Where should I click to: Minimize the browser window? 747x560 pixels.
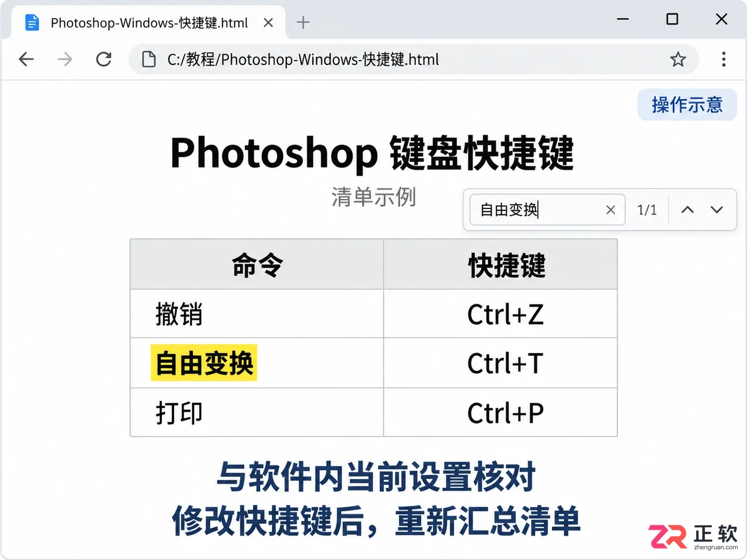tap(623, 19)
